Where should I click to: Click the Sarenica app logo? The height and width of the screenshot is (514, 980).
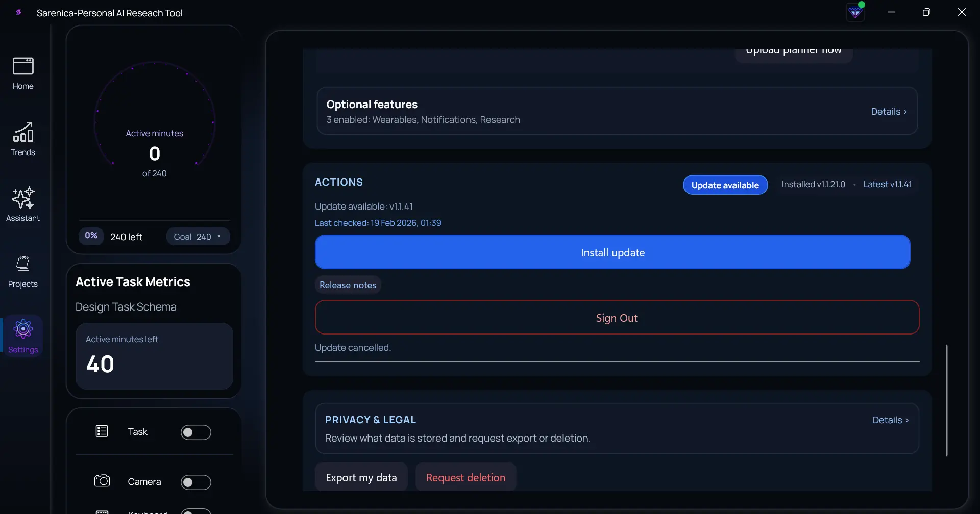18,12
